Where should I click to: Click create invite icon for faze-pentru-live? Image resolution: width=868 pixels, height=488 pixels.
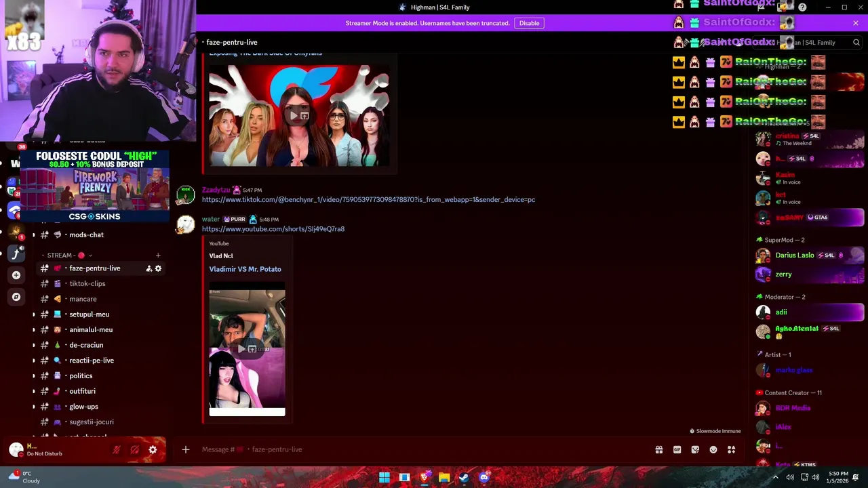coord(149,268)
